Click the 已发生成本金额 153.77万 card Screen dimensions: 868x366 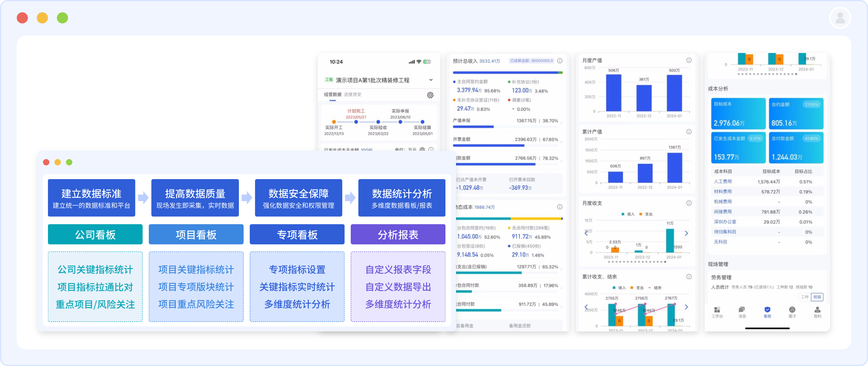pos(738,148)
